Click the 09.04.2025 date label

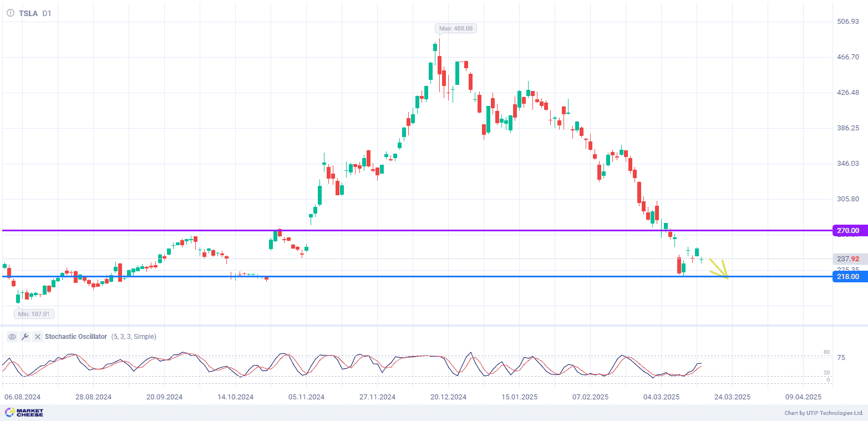point(803,397)
